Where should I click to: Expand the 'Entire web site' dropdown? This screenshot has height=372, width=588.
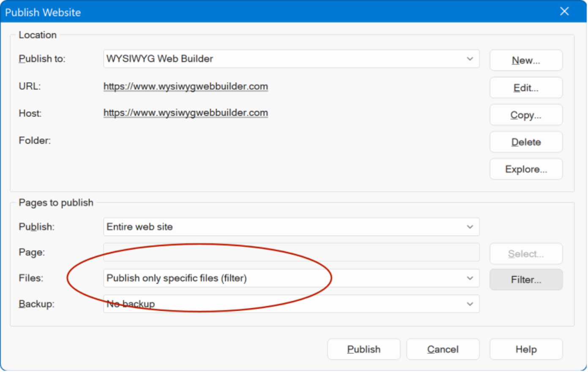pos(291,227)
